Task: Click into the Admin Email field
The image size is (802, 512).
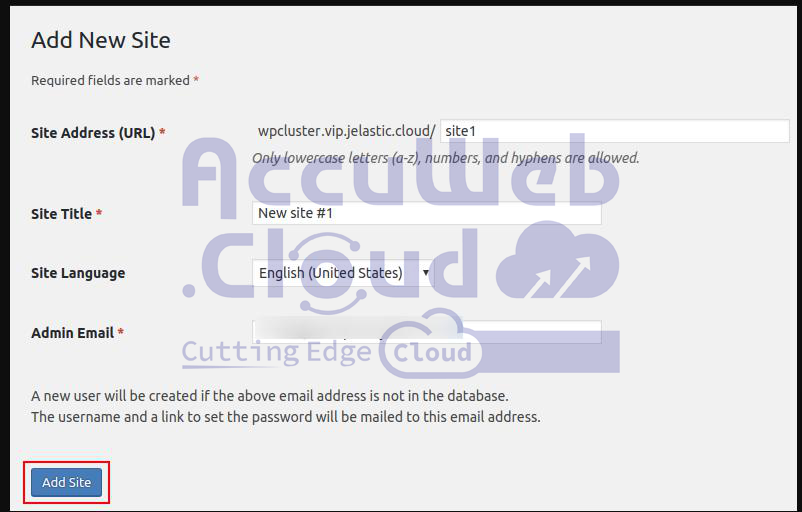Action: pyautogui.click(x=427, y=332)
